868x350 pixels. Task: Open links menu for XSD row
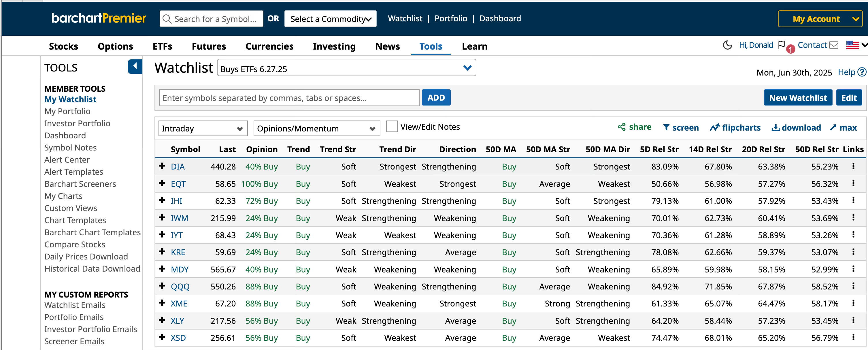853,337
